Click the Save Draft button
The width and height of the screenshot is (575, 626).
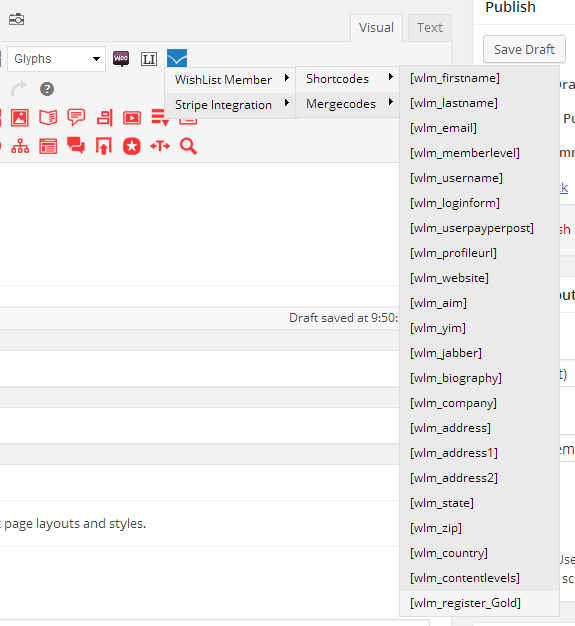point(524,49)
